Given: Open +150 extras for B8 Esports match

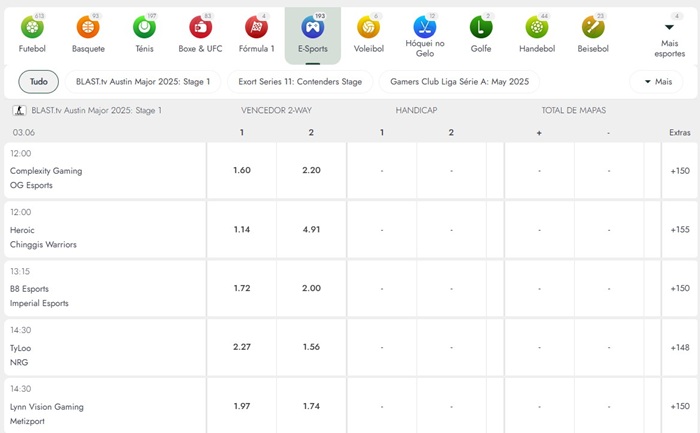Looking at the screenshot, I should click(x=680, y=288).
